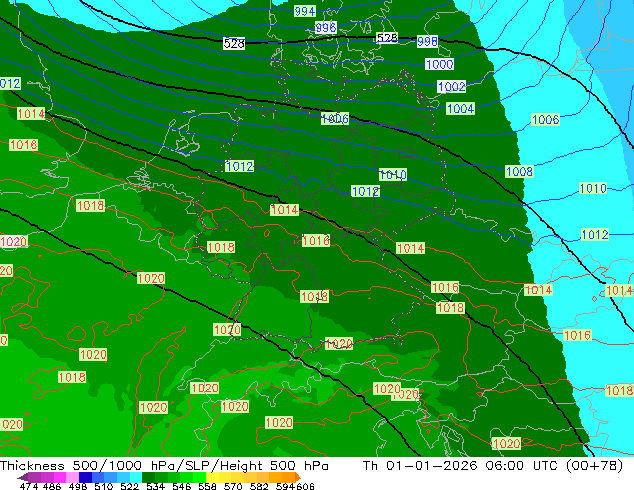Screen dimensions: 634x490
Task: Click the 594 legend value
Action: pyautogui.click(x=285, y=486)
